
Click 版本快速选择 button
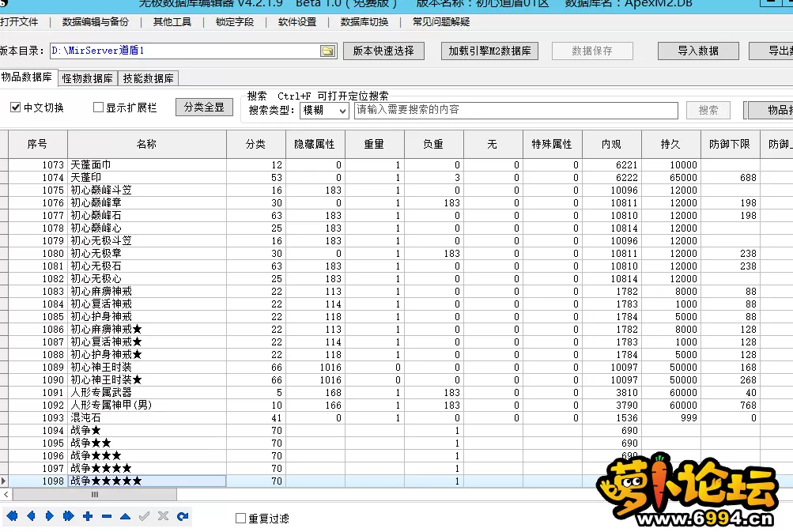[383, 51]
